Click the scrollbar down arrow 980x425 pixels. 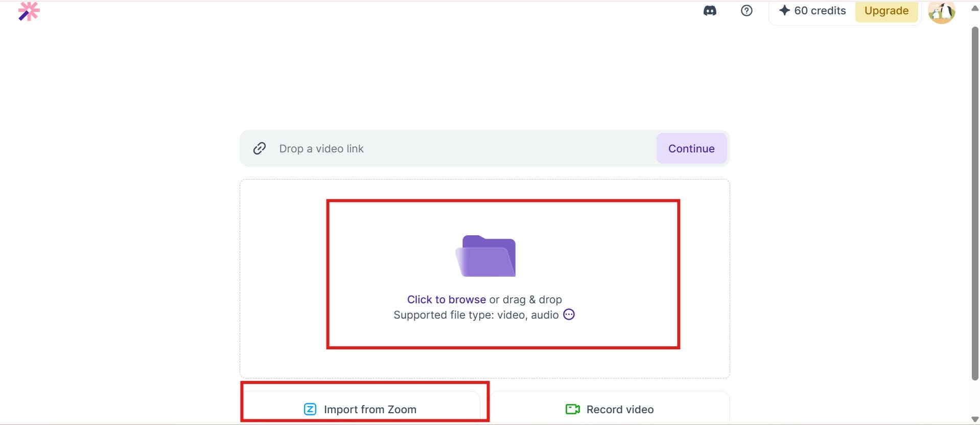coord(975,419)
